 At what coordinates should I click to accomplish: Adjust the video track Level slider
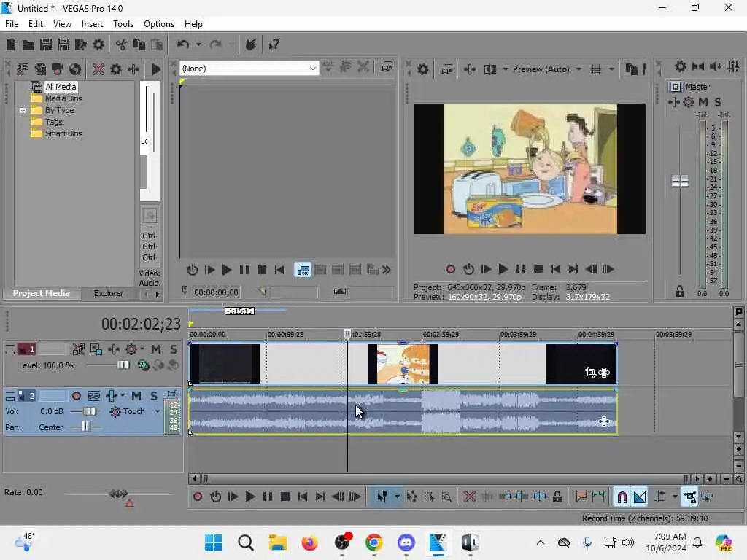coord(123,365)
